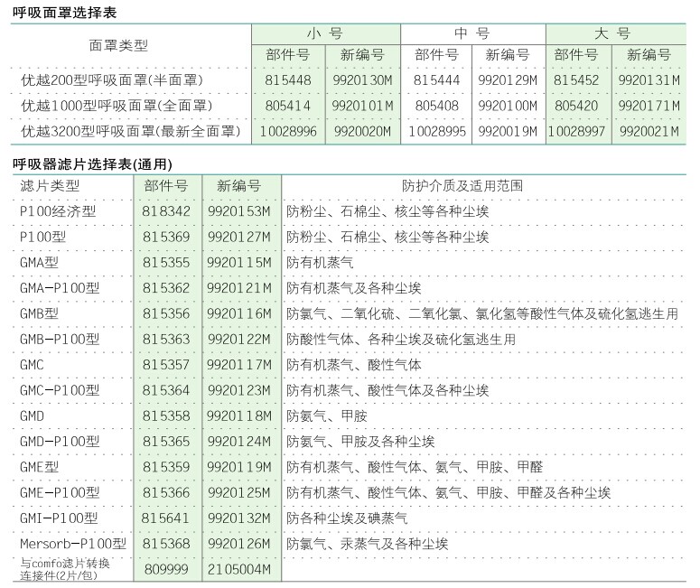Screen dimensions: 700x588
Task: Select new code 9920119M
Action: click(239, 467)
